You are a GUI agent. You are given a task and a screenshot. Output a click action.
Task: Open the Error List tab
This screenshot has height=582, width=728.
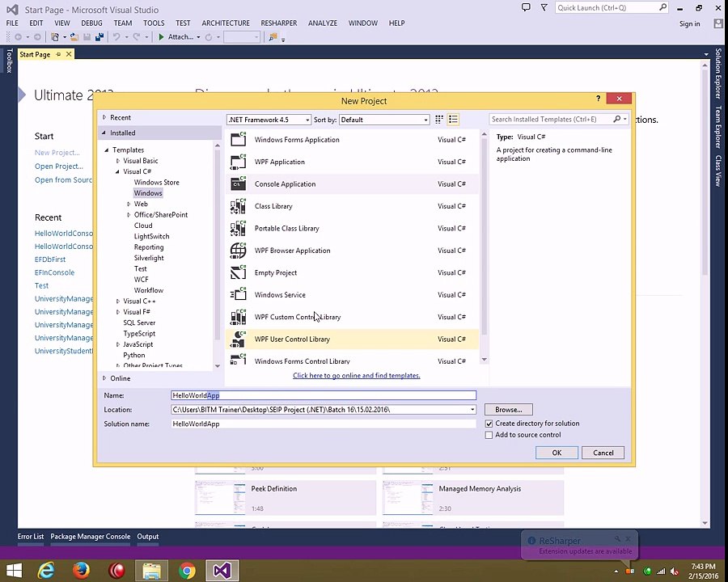pyautogui.click(x=31, y=537)
